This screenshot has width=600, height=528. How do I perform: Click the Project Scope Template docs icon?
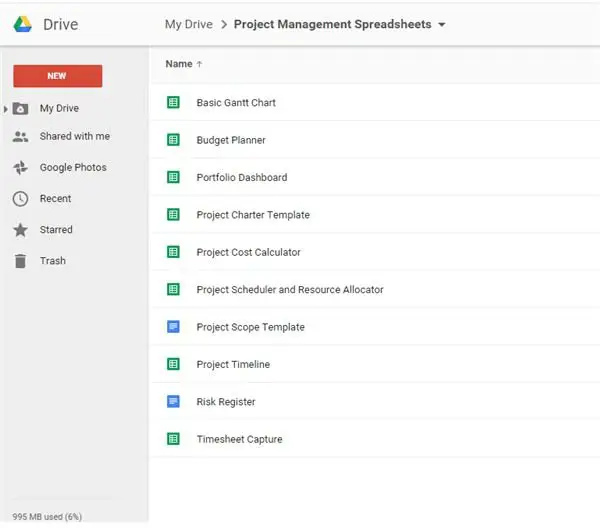tap(173, 327)
